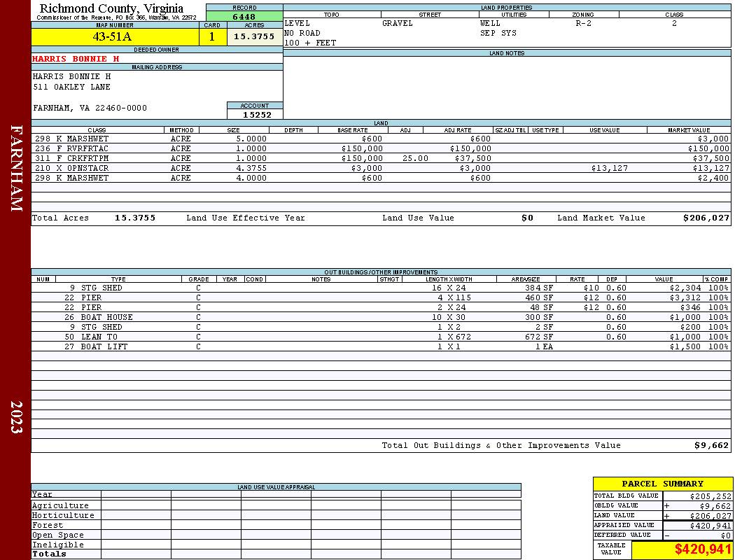Image resolution: width=735 pixels, height=560 pixels.
Task: Click Horticulture row label
Action: (63, 515)
